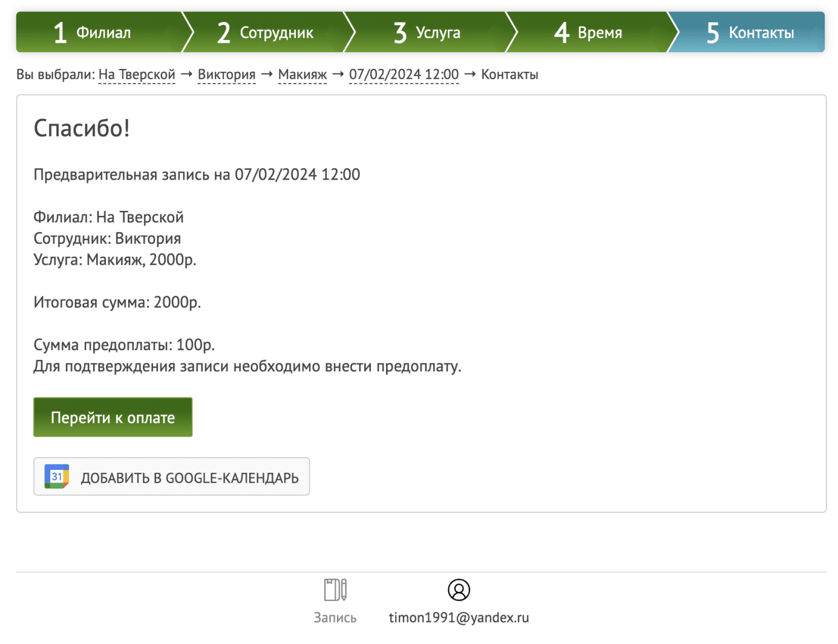Click the Контакты breadcrumb text
This screenshot has width=838, height=644.
click(x=509, y=74)
